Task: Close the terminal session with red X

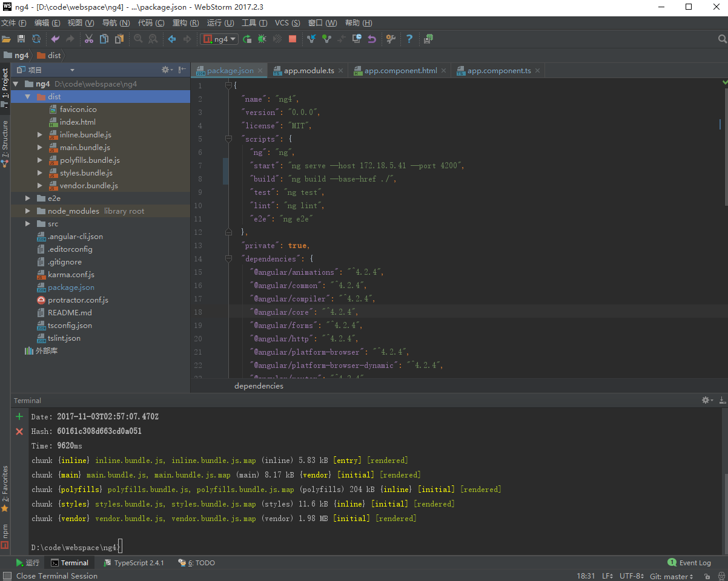Action: (19, 432)
